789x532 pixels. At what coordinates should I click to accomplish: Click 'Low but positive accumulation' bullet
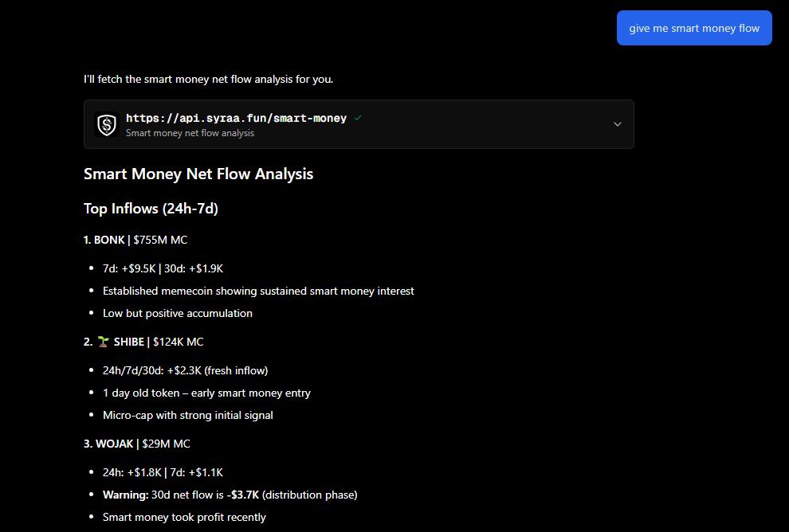[178, 313]
